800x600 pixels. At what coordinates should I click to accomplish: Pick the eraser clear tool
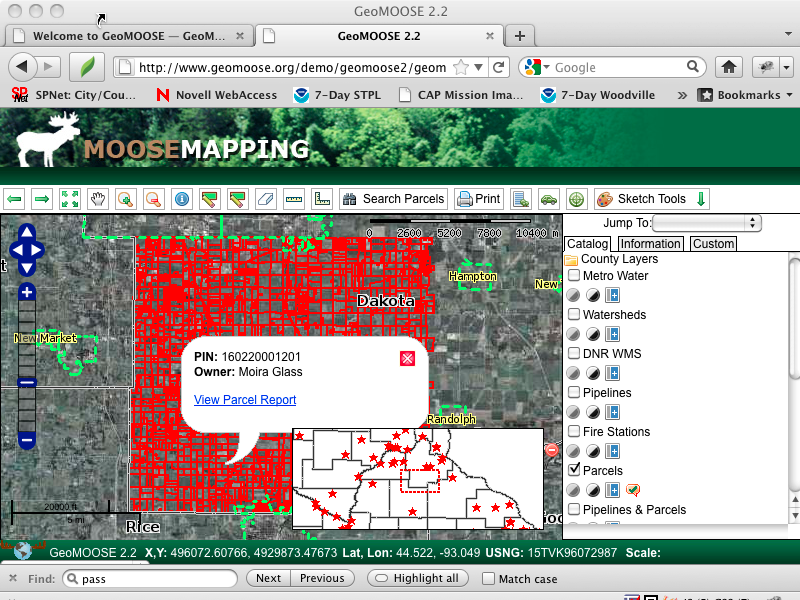(x=265, y=199)
